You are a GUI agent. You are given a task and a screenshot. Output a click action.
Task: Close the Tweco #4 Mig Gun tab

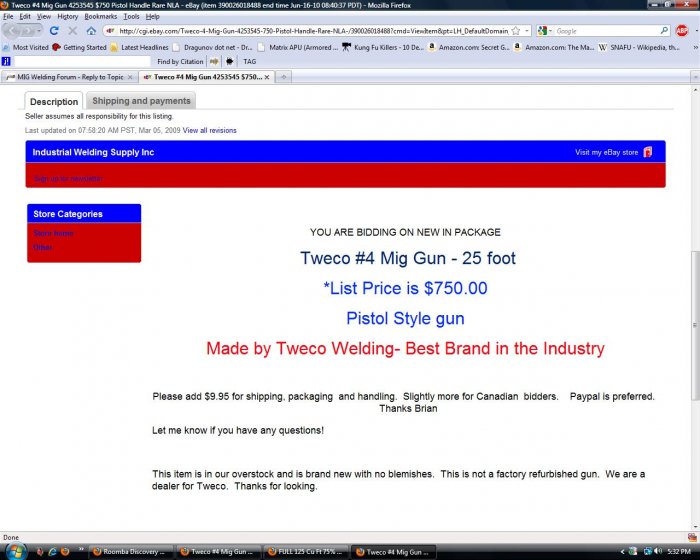pyautogui.click(x=267, y=77)
